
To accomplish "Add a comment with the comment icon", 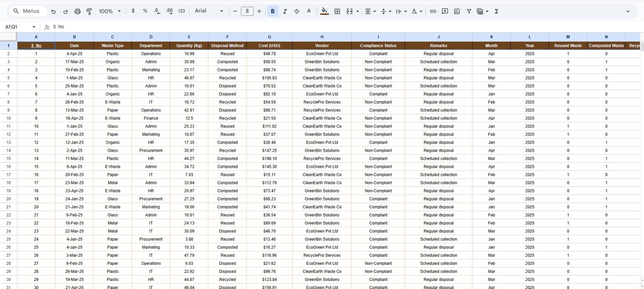I will pos(445,11).
